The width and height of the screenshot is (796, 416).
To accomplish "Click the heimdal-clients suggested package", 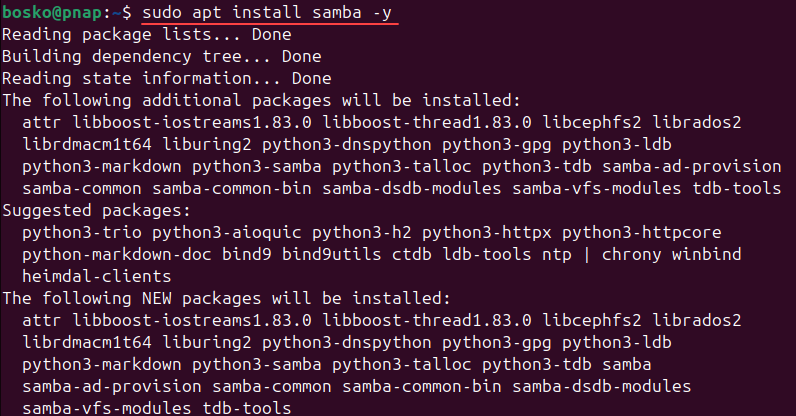I will pos(96,276).
